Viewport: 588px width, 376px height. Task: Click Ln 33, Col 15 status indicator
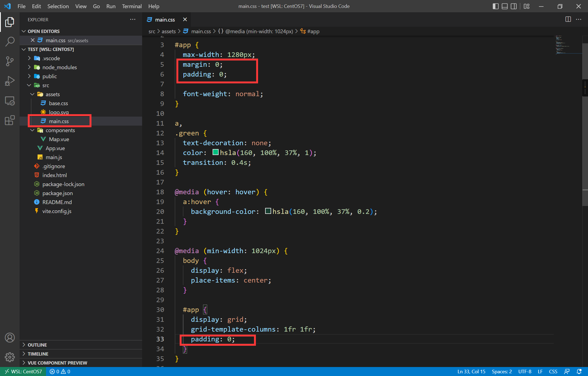[x=471, y=371]
